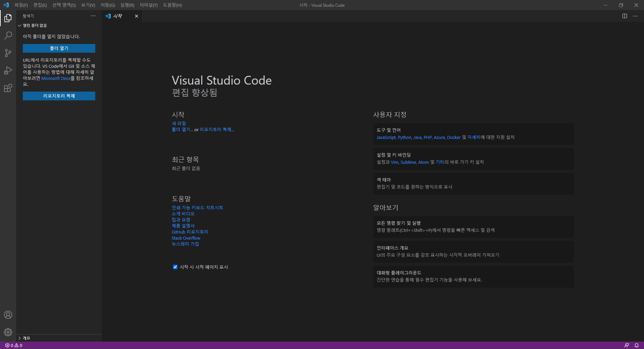Viewport: 644px width, 349px height.
Task: Minimize the VS Code window
Action: (x=605, y=5)
